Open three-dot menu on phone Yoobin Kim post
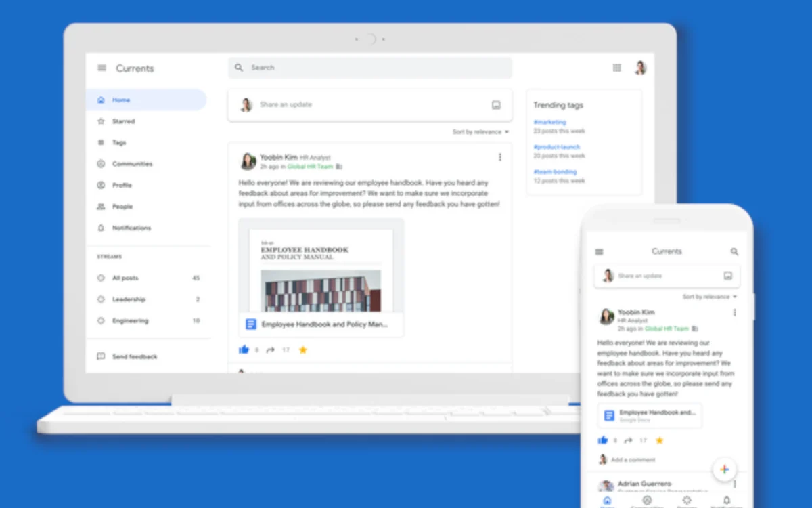 point(734,313)
